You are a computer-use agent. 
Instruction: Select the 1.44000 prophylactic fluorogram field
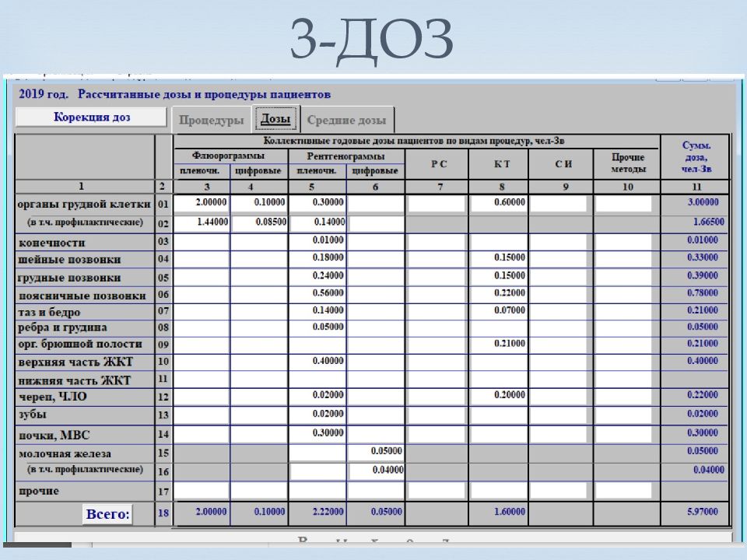click(x=202, y=222)
